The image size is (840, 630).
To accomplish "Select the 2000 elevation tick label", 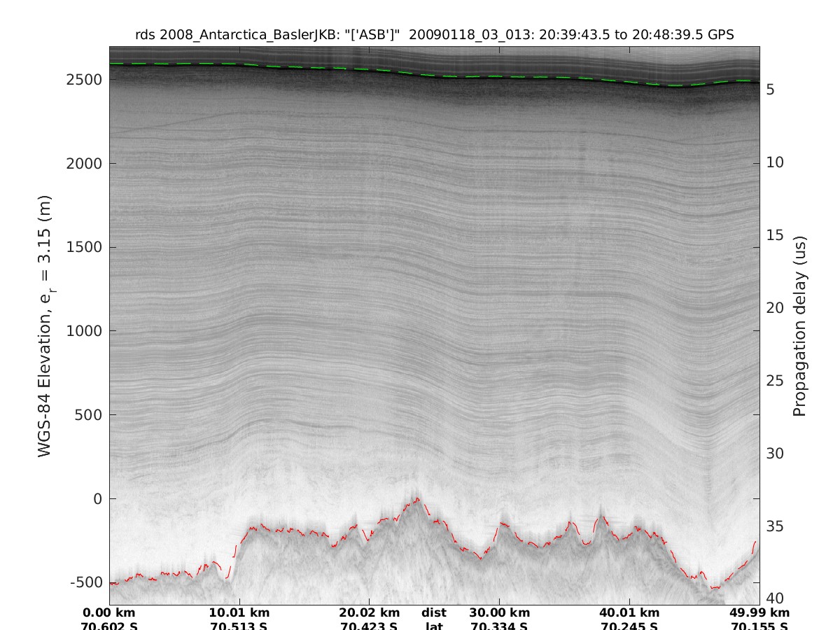I will point(84,164).
